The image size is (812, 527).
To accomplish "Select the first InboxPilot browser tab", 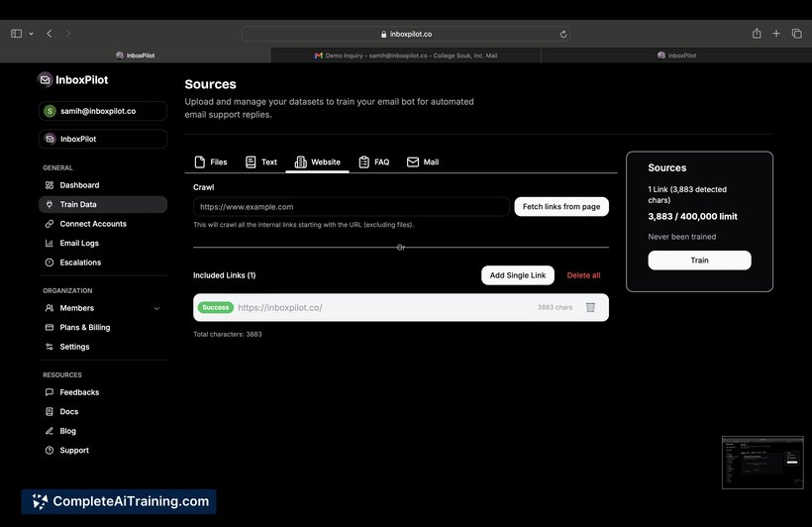I will click(135, 55).
